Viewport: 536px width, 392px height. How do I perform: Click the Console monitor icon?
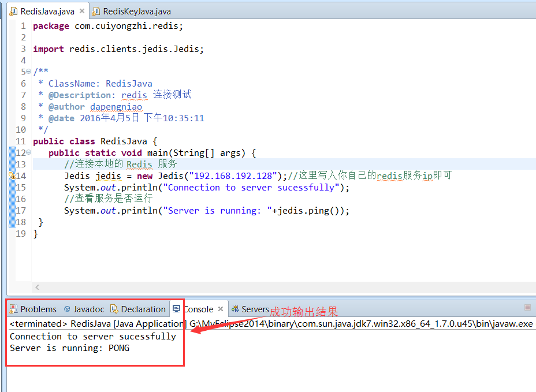click(176, 309)
